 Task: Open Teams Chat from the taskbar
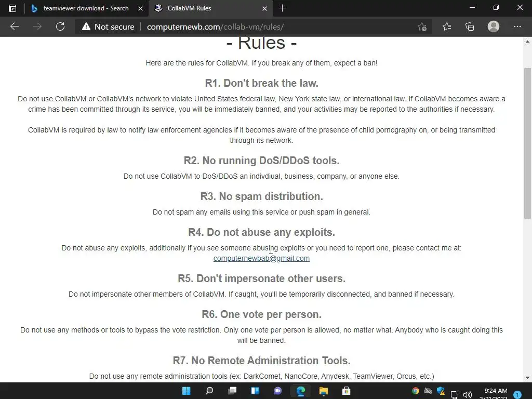277,391
